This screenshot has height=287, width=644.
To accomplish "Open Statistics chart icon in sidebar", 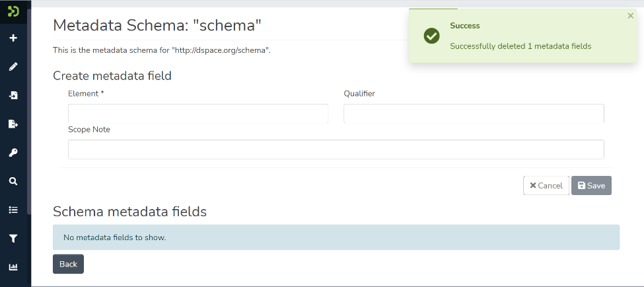I will (x=13, y=267).
